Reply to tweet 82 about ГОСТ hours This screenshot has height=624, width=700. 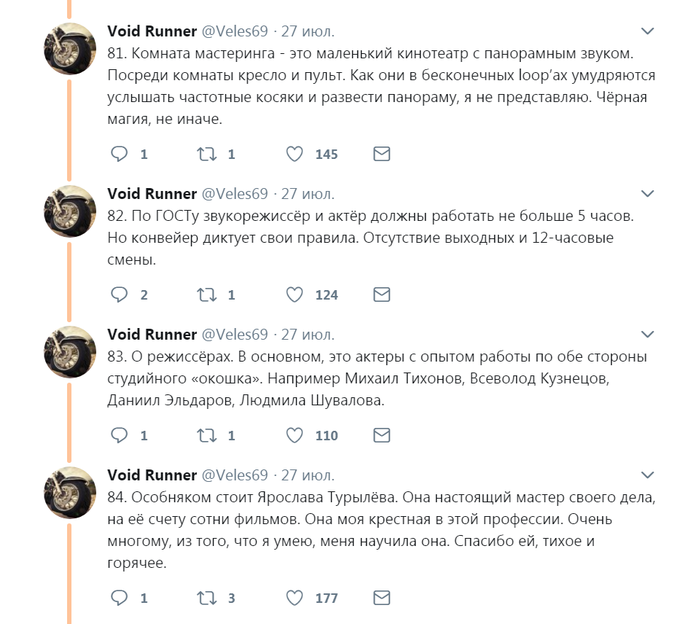point(119,295)
